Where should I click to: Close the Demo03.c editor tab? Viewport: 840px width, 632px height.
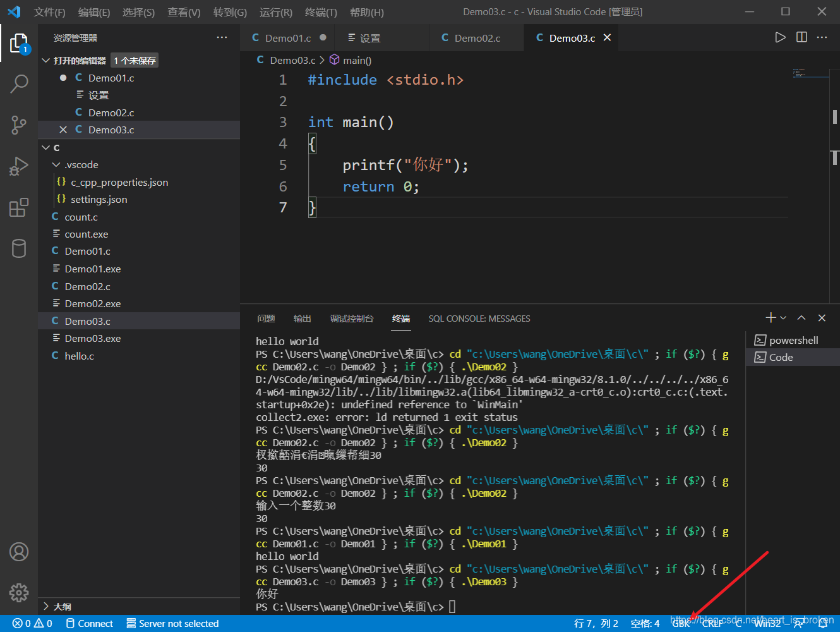(x=607, y=38)
